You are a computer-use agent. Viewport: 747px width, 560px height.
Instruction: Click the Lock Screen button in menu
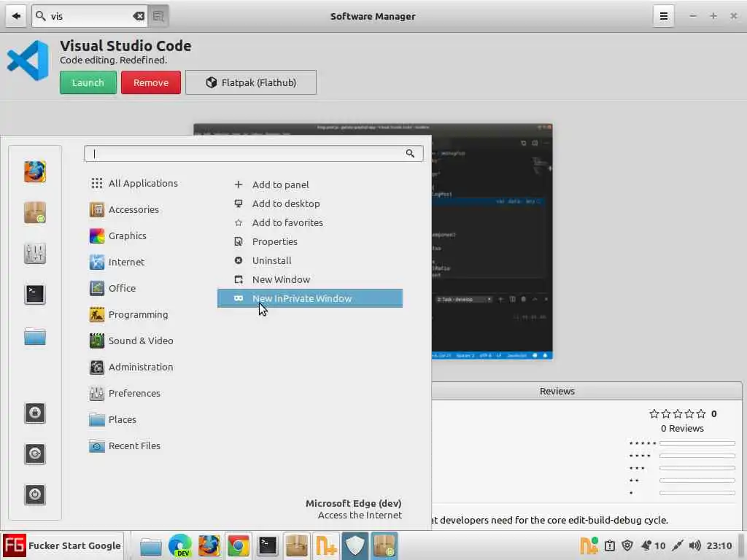(35, 413)
